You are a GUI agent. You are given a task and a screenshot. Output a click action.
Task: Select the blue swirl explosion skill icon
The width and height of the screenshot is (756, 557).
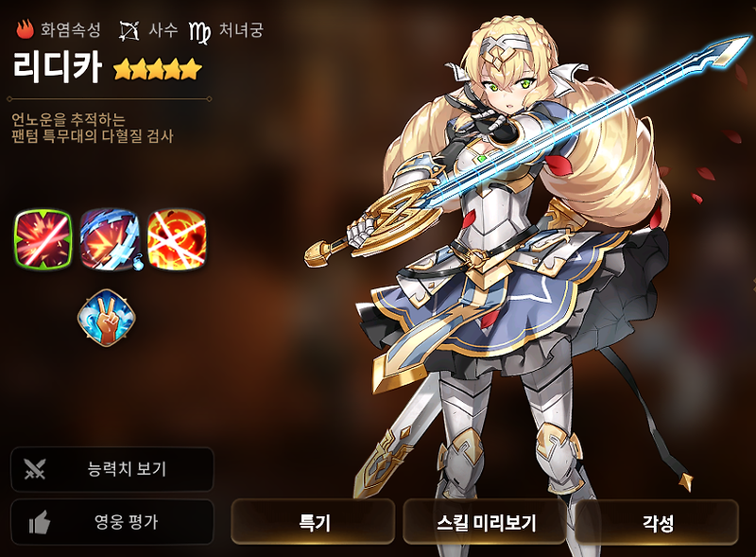pyautogui.click(x=110, y=239)
